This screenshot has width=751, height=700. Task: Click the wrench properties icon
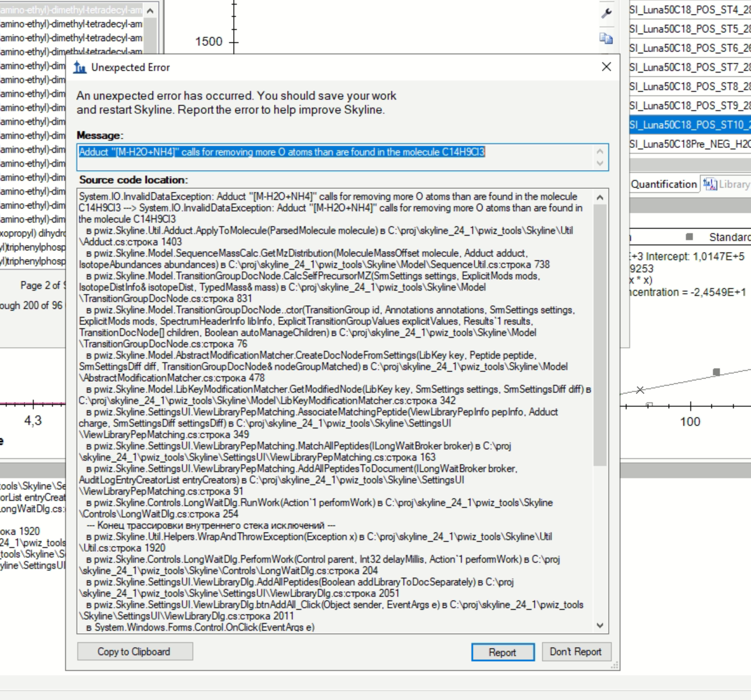click(x=606, y=13)
